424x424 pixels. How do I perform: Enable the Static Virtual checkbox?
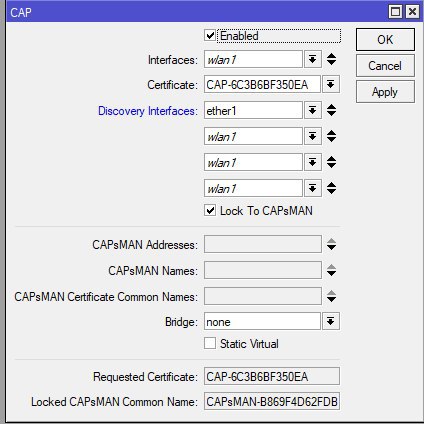point(210,343)
